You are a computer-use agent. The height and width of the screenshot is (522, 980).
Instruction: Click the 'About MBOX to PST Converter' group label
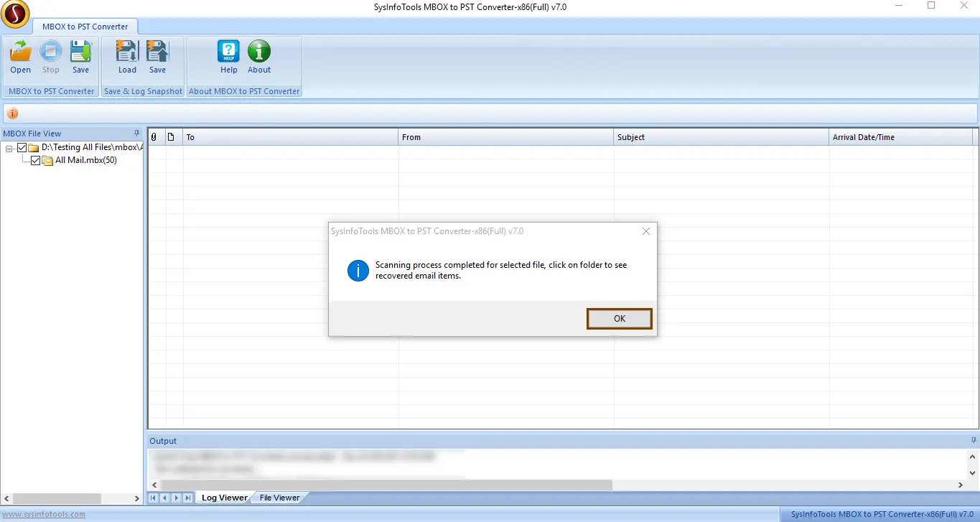[244, 91]
